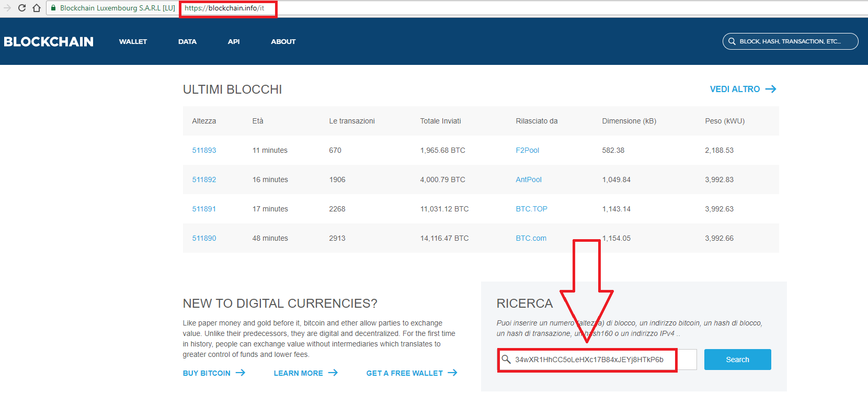This screenshot has width=868, height=415.
Task: Click arrow beside GET A FREE WALLET
Action: click(452, 373)
